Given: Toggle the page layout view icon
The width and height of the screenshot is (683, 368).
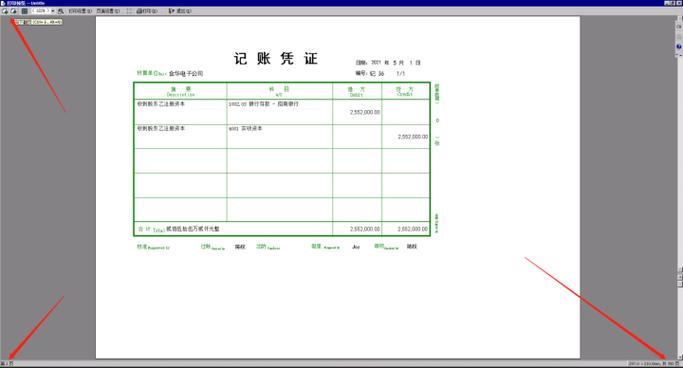Looking at the screenshot, I should [24, 11].
